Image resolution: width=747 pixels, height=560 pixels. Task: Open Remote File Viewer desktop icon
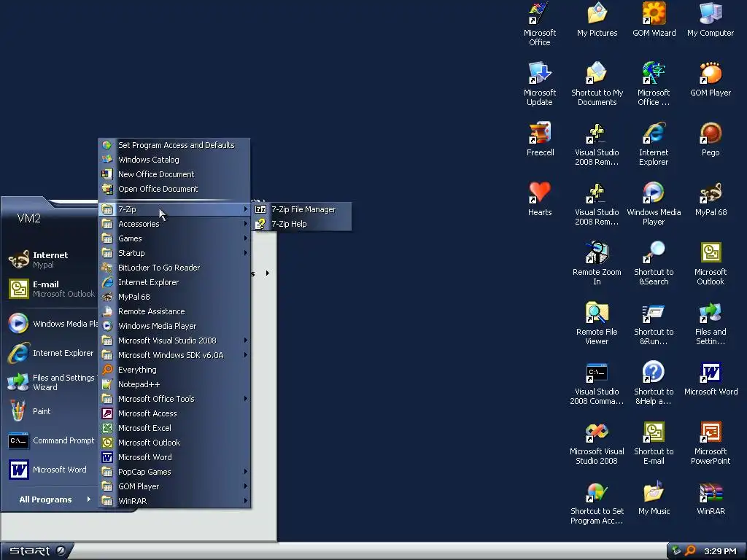[597, 323]
